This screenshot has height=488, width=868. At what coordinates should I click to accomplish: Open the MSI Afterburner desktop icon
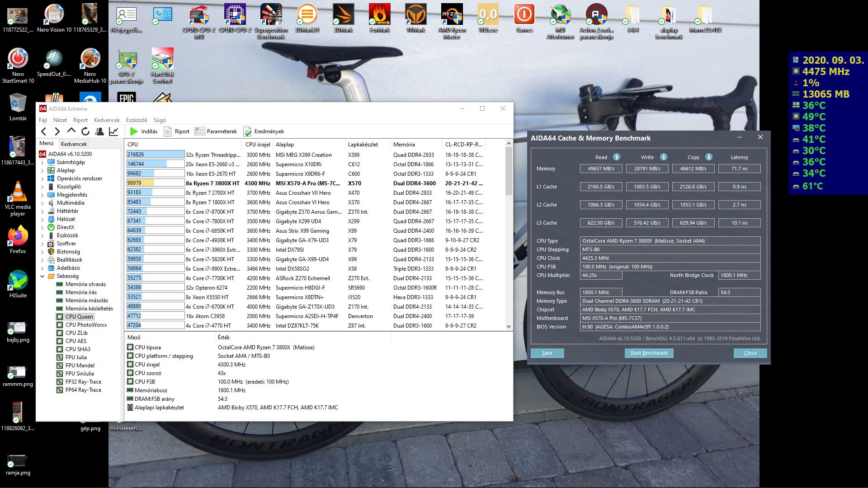(x=561, y=21)
